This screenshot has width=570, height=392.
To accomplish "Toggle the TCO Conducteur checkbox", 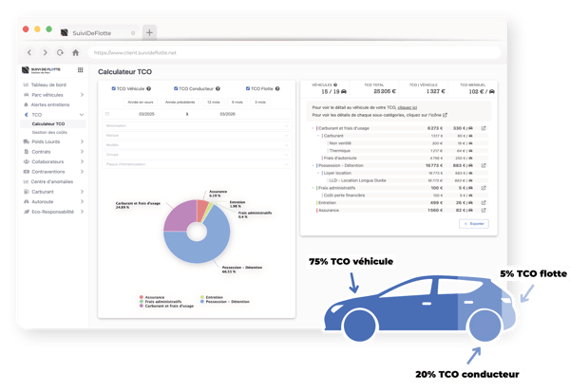I will click(176, 88).
